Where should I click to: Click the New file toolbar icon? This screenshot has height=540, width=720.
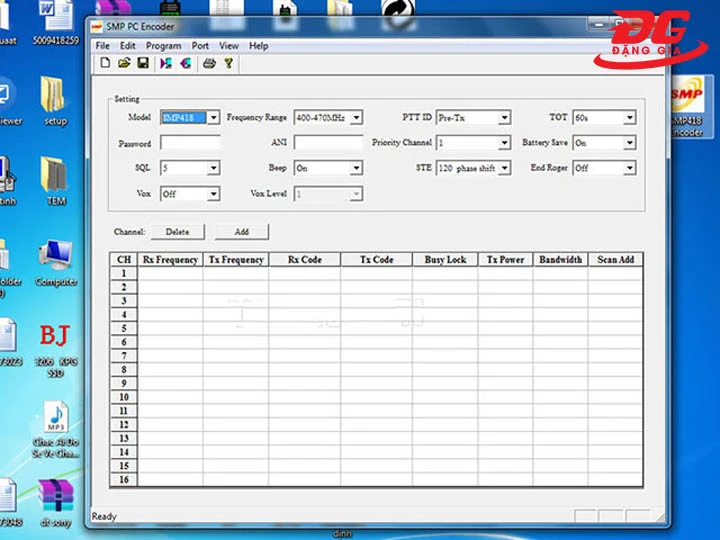(x=105, y=63)
